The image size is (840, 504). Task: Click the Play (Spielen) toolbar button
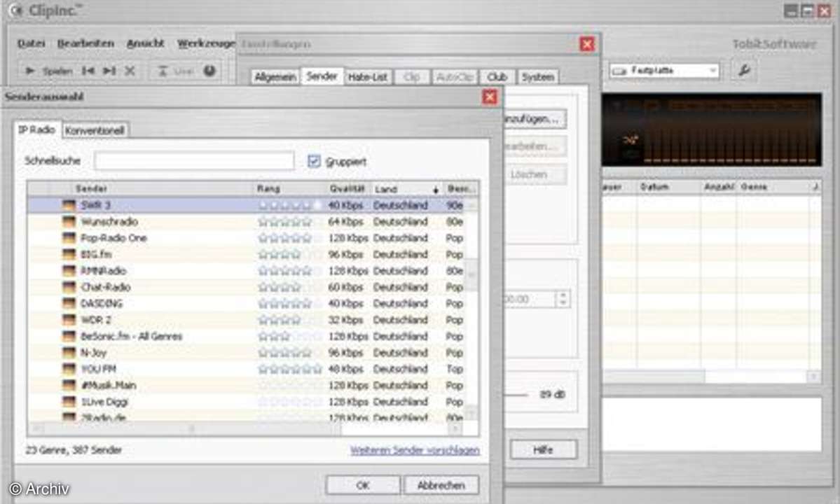(48, 71)
